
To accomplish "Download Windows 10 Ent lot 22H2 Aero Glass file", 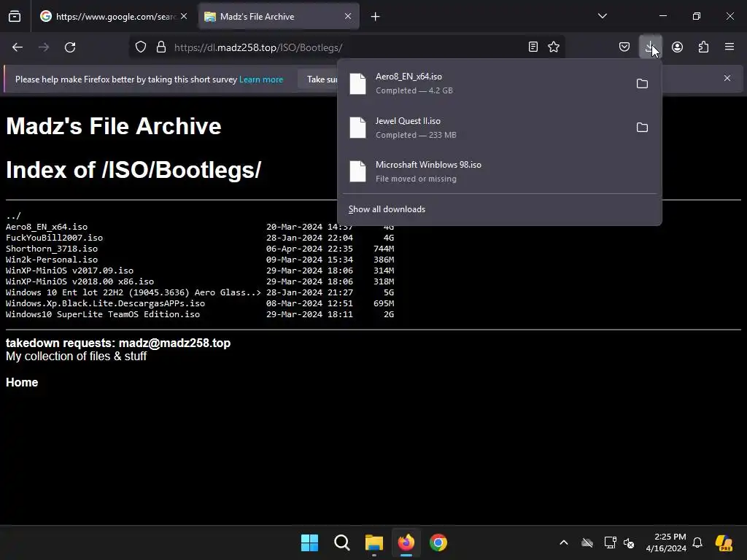I will (133, 292).
